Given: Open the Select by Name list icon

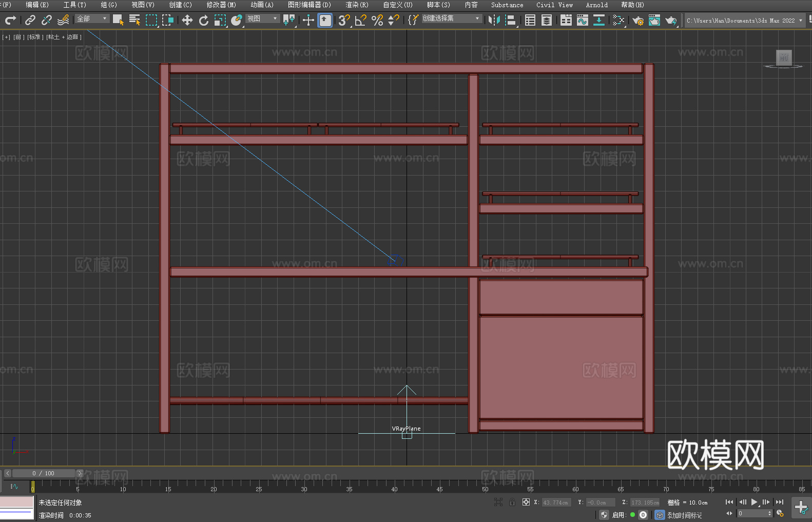Looking at the screenshot, I should 135,20.
